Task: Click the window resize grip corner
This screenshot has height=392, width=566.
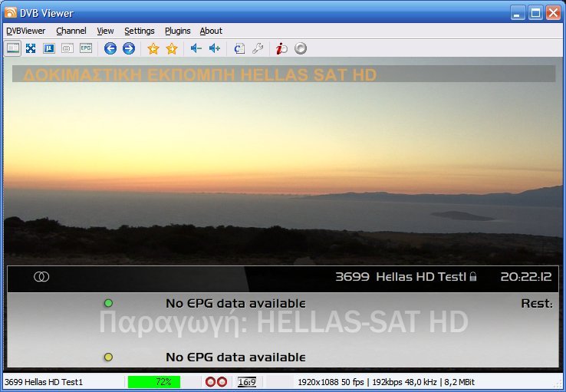Action: [558, 384]
